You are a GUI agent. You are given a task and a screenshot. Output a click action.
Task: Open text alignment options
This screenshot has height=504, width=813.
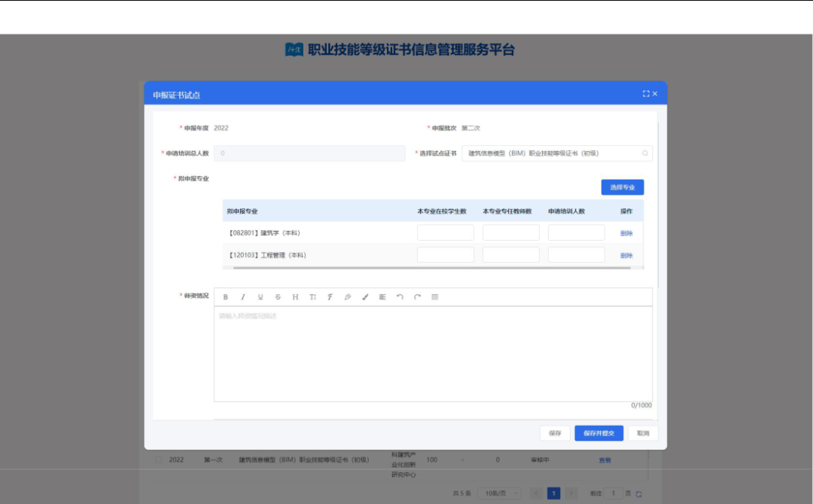click(382, 297)
